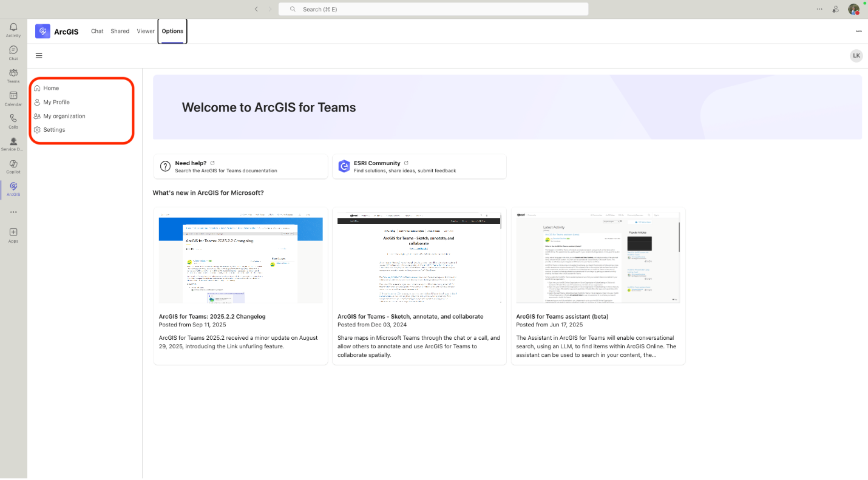Screen dimensions: 868x480
Task: Open Copilot from the sidebar
Action: pyautogui.click(x=13, y=165)
